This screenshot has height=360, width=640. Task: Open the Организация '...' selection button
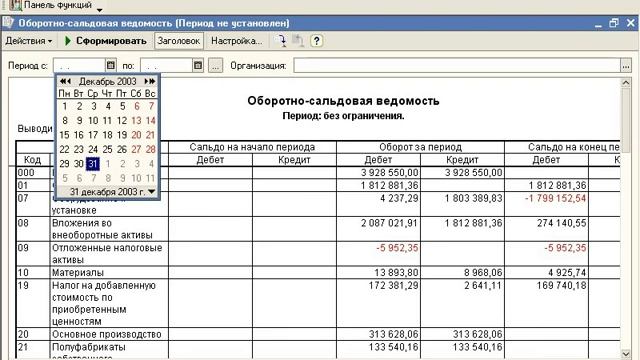pyautogui.click(x=626, y=65)
